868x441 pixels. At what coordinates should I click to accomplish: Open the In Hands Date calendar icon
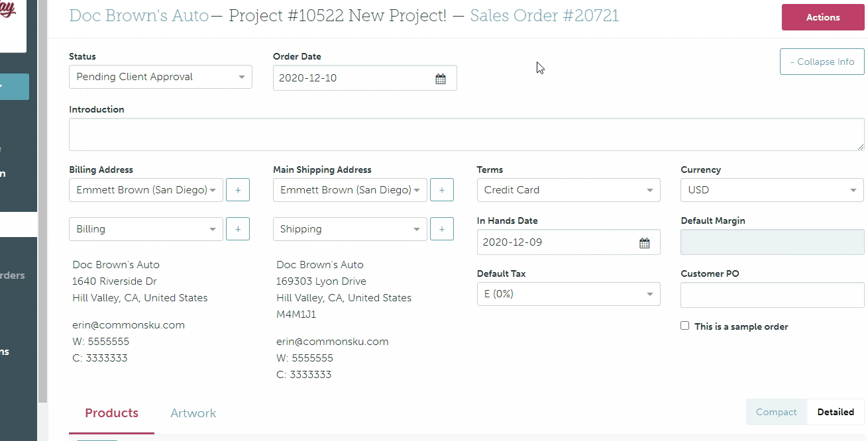pyautogui.click(x=644, y=243)
